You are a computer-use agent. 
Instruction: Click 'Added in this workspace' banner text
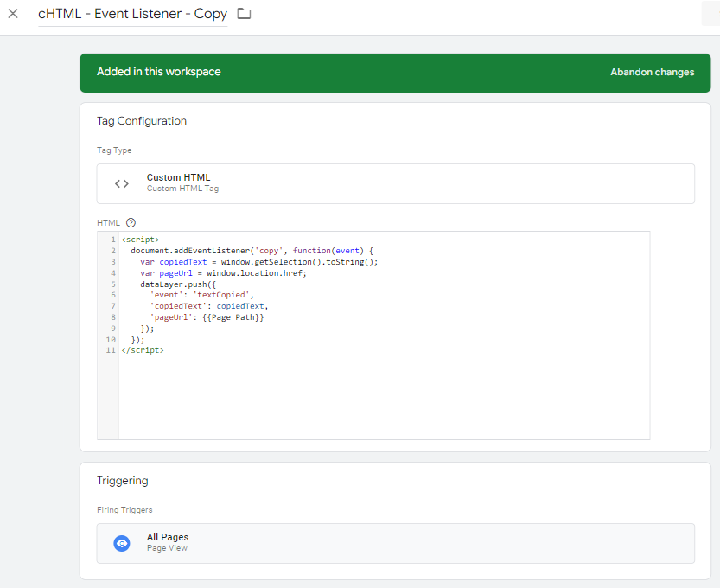[x=158, y=73]
